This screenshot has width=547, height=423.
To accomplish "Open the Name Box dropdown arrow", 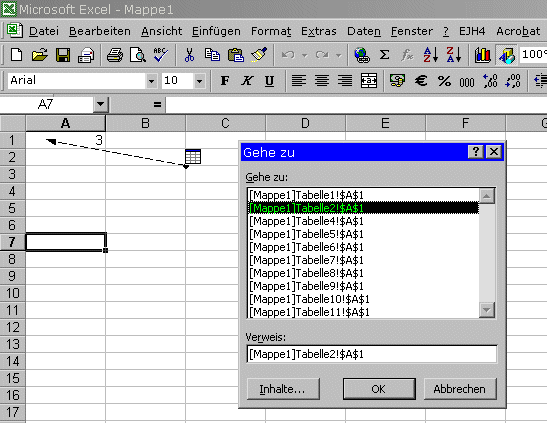I will pos(100,104).
